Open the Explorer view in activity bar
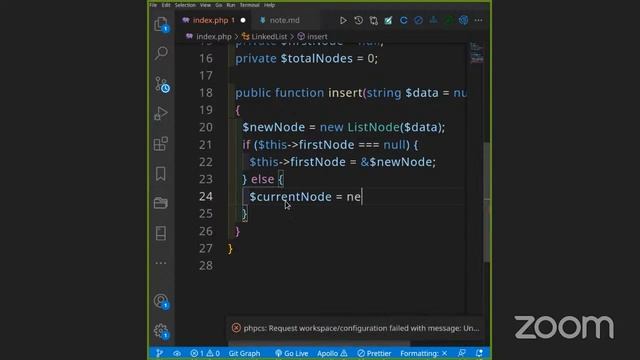This screenshot has width=640, height=360. [x=161, y=24]
